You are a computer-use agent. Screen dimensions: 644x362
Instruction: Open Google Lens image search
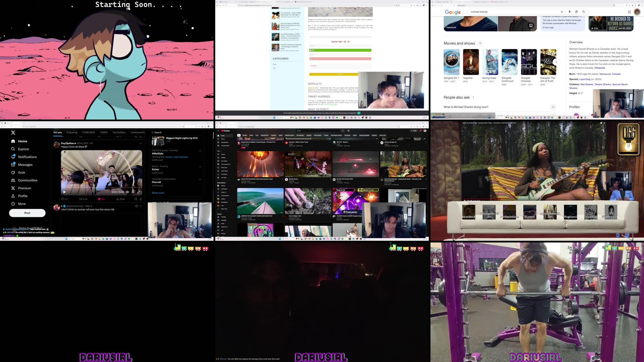[576, 12]
